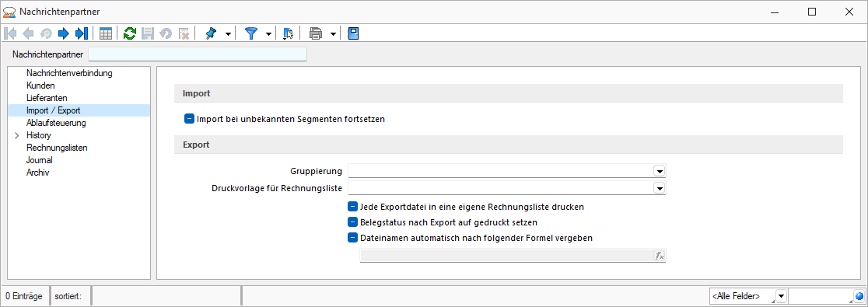868x307 pixels.
Task: Open table view grid icon
Action: tap(105, 33)
